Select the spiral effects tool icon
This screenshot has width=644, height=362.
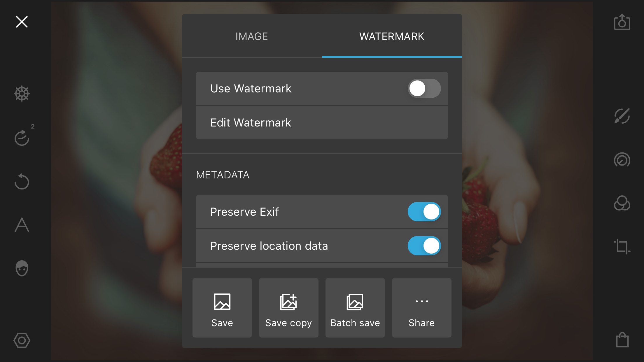pyautogui.click(x=622, y=160)
